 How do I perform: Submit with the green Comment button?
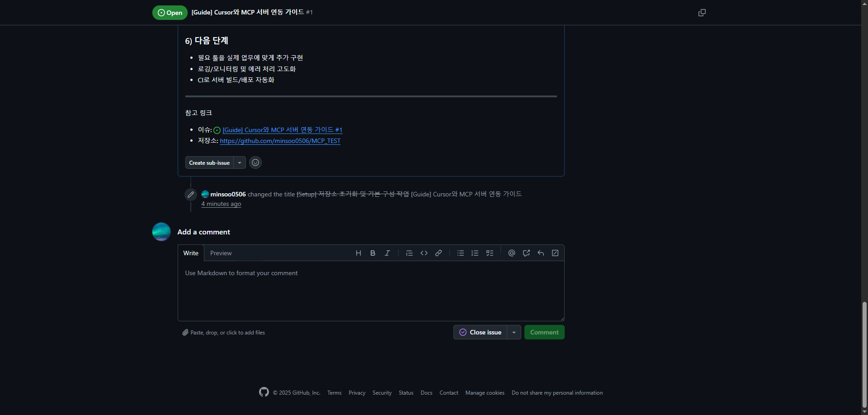[x=544, y=332]
